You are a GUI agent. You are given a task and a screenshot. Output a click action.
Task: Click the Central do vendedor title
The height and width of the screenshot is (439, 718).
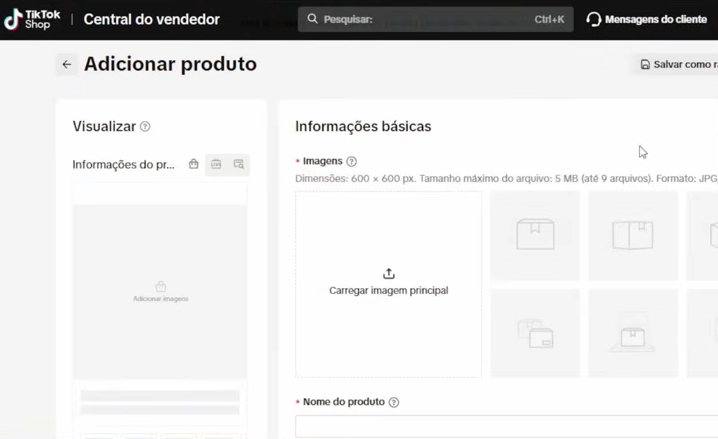(152, 19)
